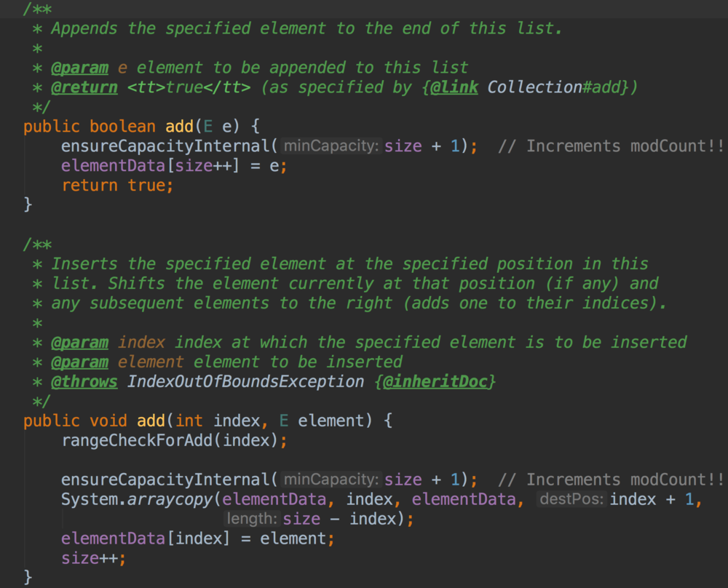This screenshot has width=728, height=588.
Task: Click the rangeCheckForAdd method call
Action: [141, 440]
